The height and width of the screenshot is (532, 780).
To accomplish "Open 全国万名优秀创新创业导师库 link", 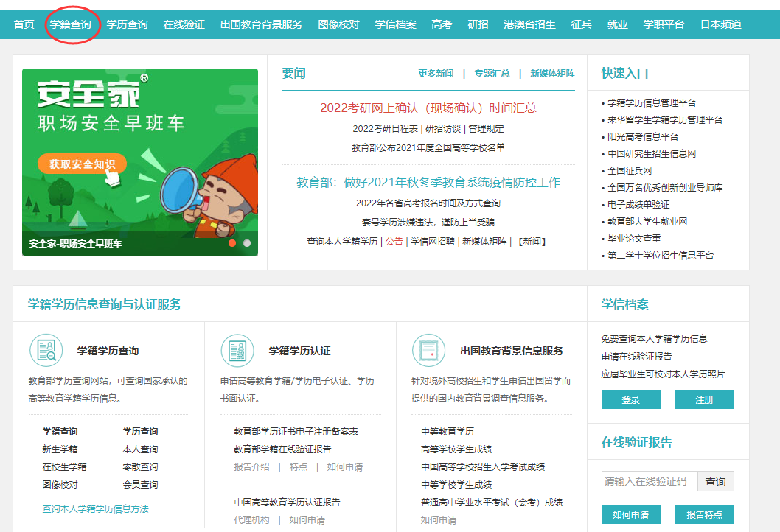I will coord(665,187).
